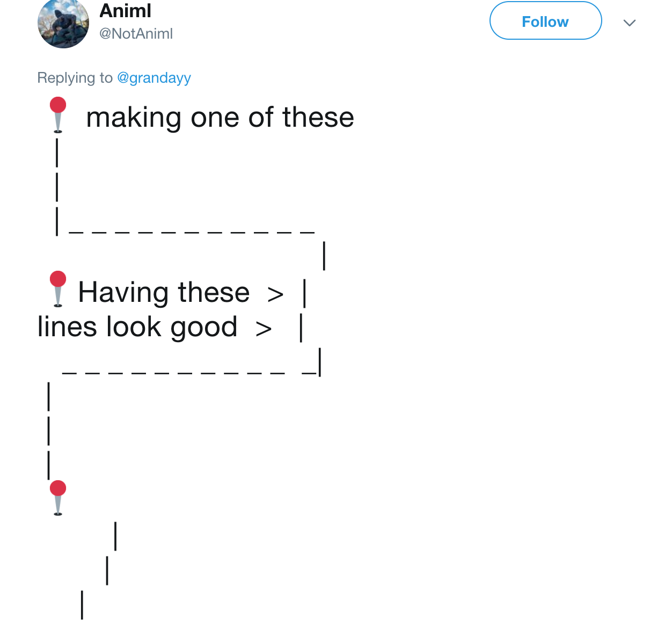Select the text 'making one of these'
The width and height of the screenshot is (672, 622).
click(220, 117)
